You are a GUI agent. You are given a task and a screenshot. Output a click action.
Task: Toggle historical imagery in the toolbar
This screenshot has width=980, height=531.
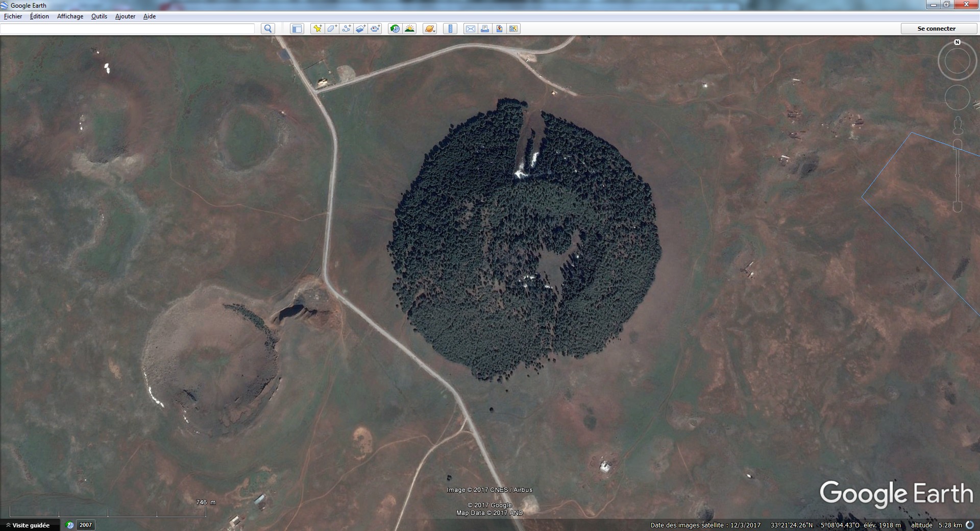pyautogui.click(x=395, y=29)
